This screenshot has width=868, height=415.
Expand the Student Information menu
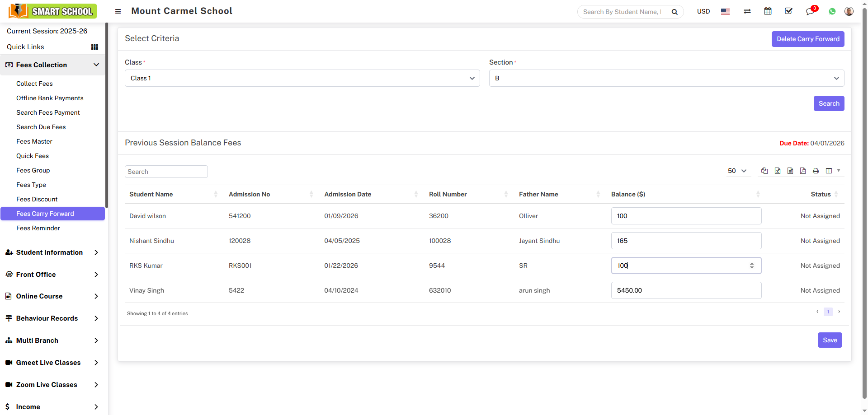tap(52, 252)
